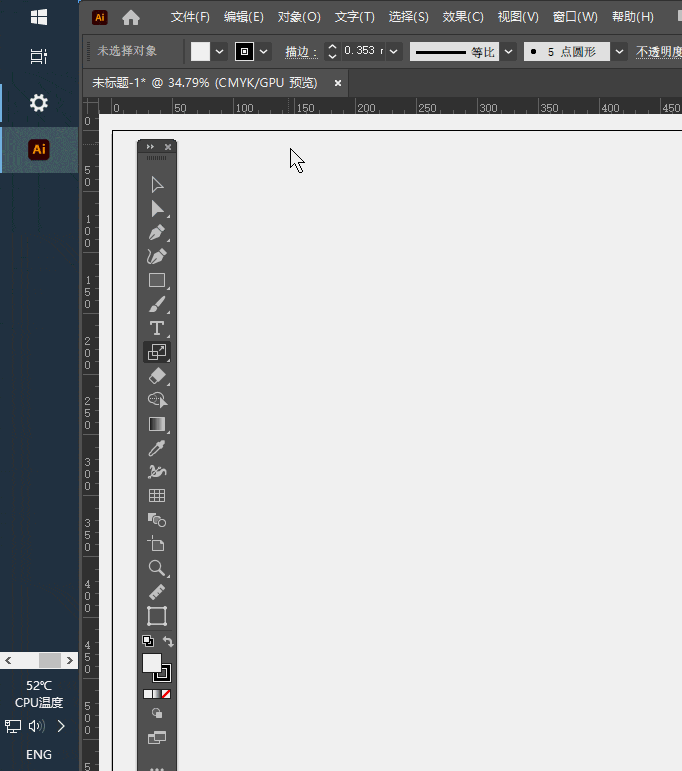Screen dimensions: 682x771
Task: Swap fill and stroke colors
Action: coord(168,642)
